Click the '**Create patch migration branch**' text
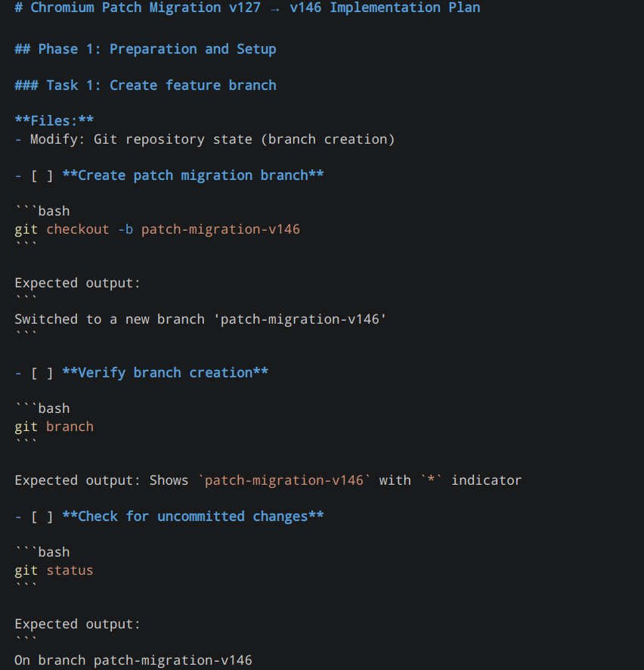Screen dimensions: 644x670 coord(193,175)
